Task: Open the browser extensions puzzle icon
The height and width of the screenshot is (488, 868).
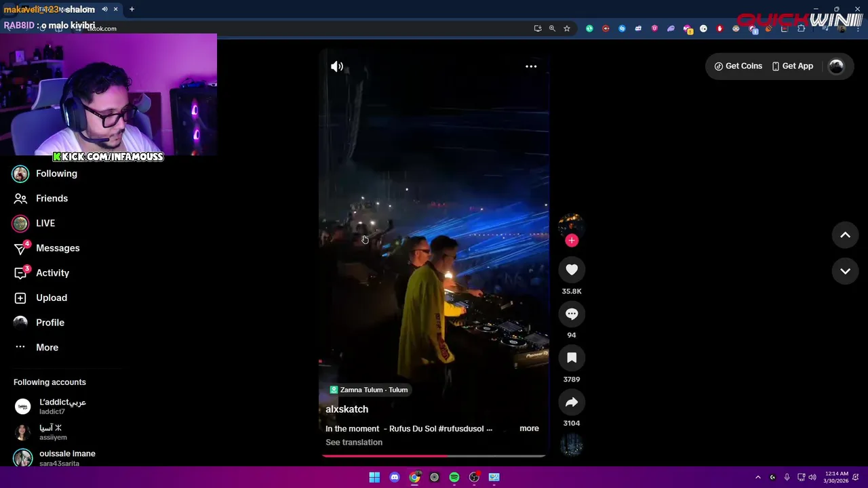Action: click(x=801, y=28)
